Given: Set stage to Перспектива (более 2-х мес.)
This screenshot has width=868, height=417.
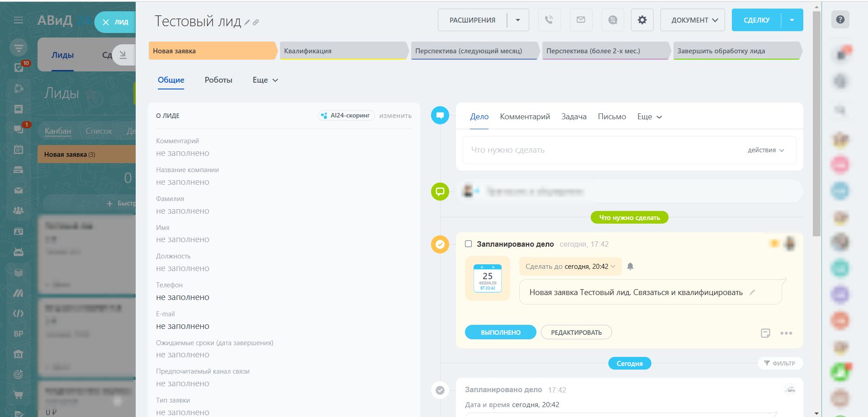Looking at the screenshot, I should point(606,51).
